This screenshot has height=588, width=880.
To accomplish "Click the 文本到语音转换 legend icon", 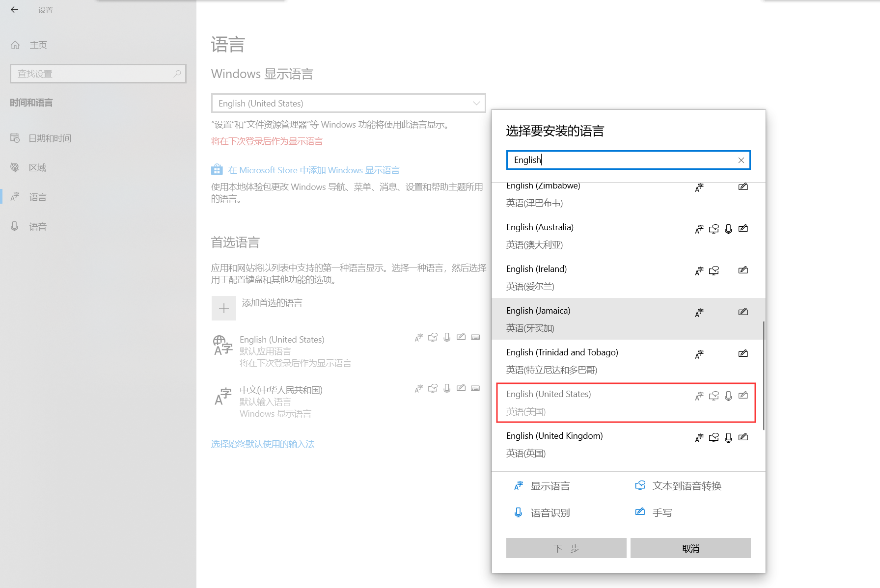I will tap(640, 485).
